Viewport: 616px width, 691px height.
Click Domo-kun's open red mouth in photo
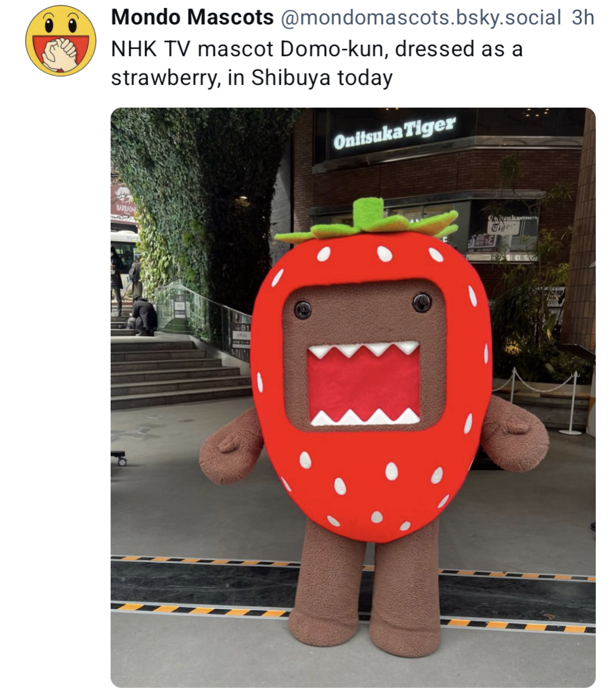point(364,384)
